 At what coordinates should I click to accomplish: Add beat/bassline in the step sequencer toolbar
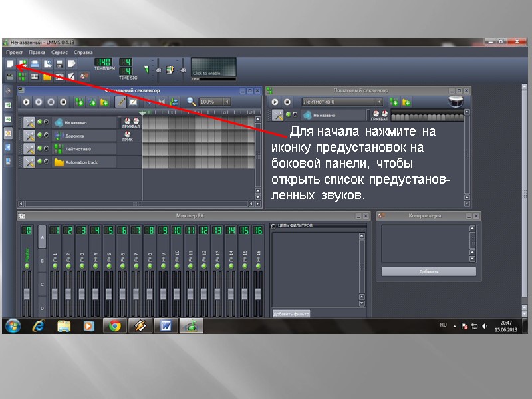[394, 102]
